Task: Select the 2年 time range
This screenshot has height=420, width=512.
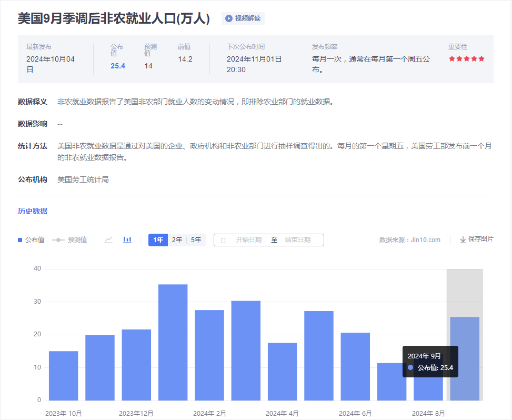Action: point(177,240)
